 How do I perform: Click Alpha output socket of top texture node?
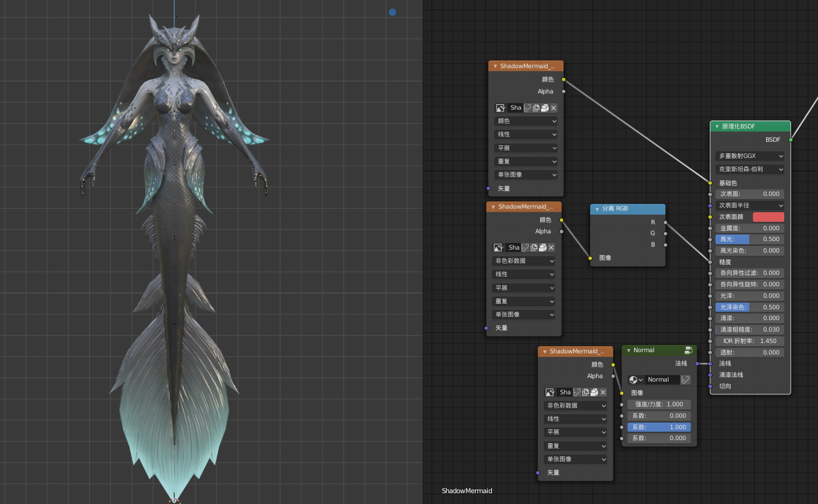pyautogui.click(x=564, y=92)
